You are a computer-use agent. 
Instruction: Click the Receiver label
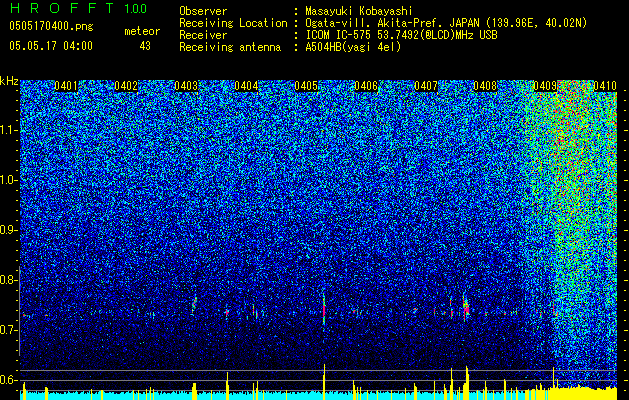[x=203, y=35]
